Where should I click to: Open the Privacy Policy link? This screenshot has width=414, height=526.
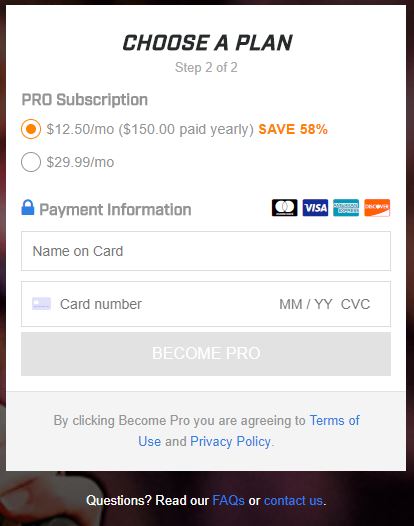(x=230, y=441)
